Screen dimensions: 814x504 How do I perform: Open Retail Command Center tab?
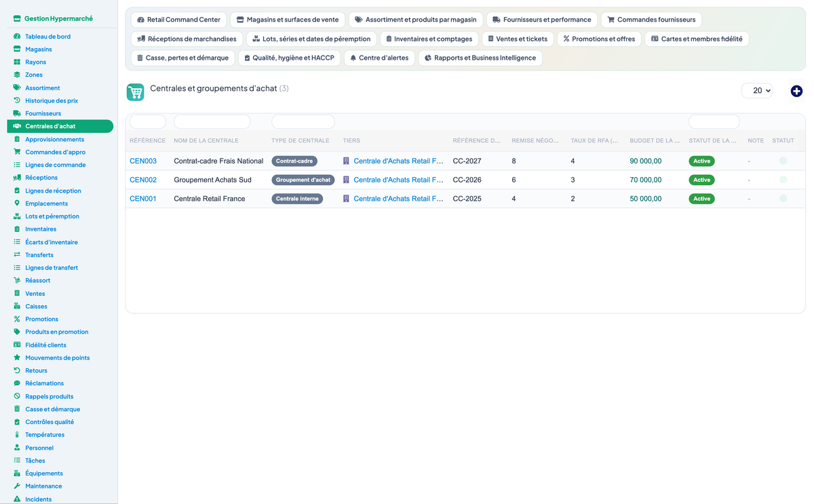[179, 20]
